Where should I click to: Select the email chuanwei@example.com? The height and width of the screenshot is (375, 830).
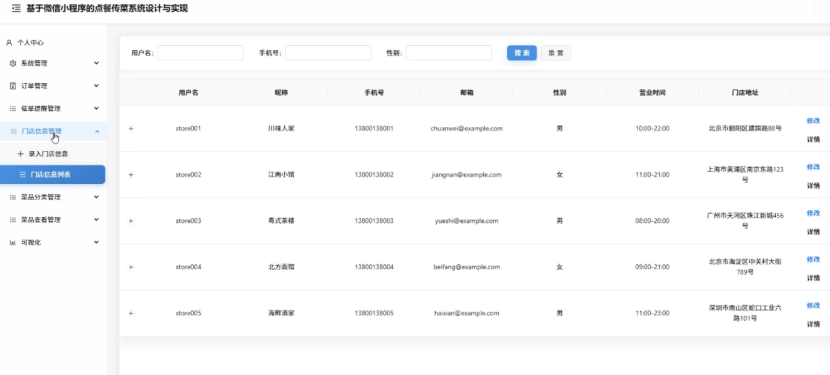point(467,129)
